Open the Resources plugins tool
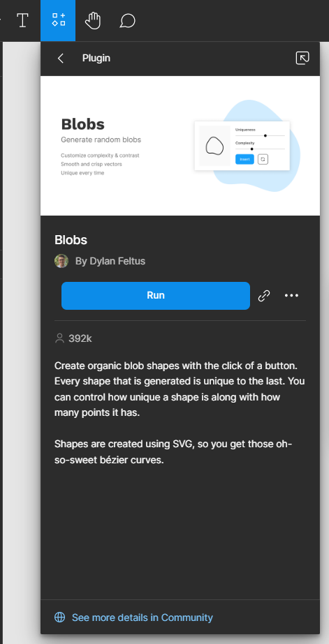The image size is (329, 644). (58, 20)
